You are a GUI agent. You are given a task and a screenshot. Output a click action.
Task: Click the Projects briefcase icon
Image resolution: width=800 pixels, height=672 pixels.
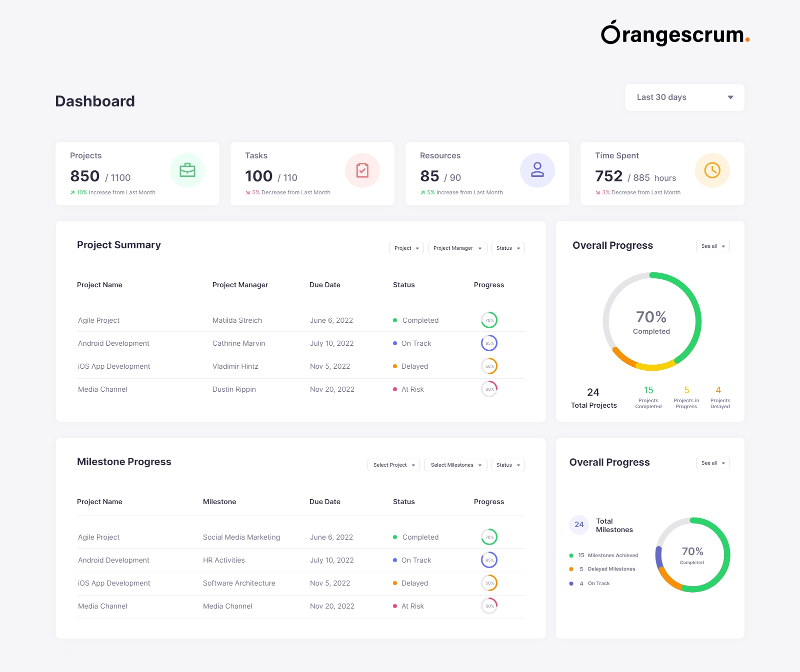coord(187,170)
